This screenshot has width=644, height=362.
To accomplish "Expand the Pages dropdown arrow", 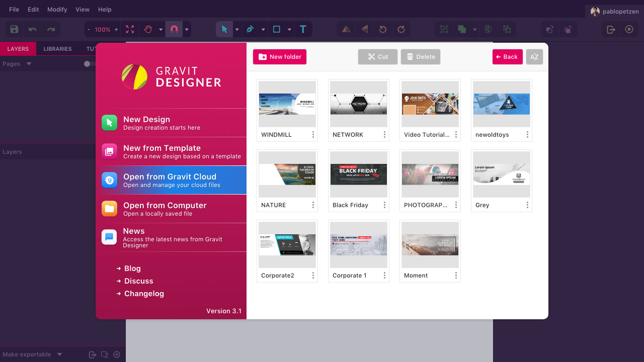I will point(29,64).
